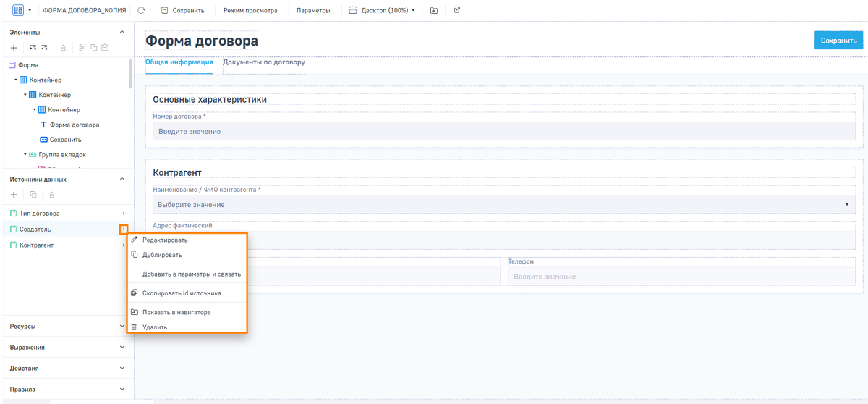
Task: Open the Десктоп (100%) viewport dropdown
Action: 382,11
